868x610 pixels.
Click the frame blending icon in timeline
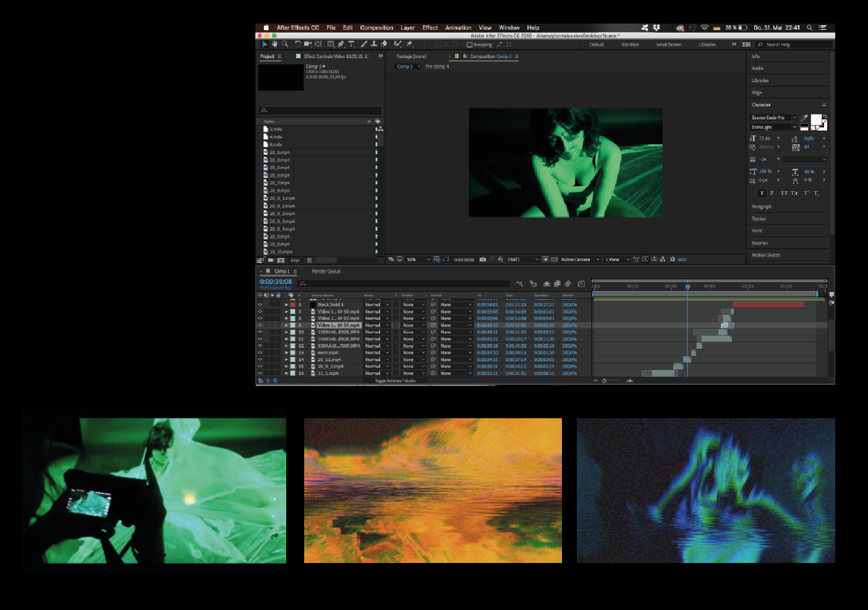click(x=557, y=283)
